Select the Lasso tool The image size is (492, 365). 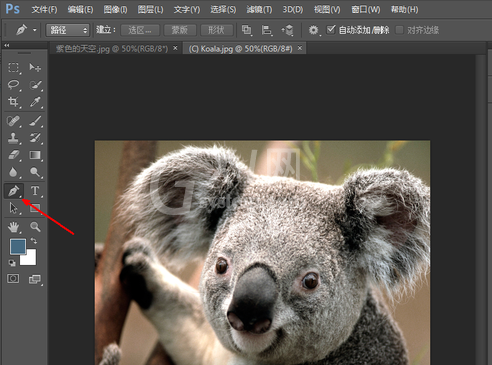click(13, 85)
